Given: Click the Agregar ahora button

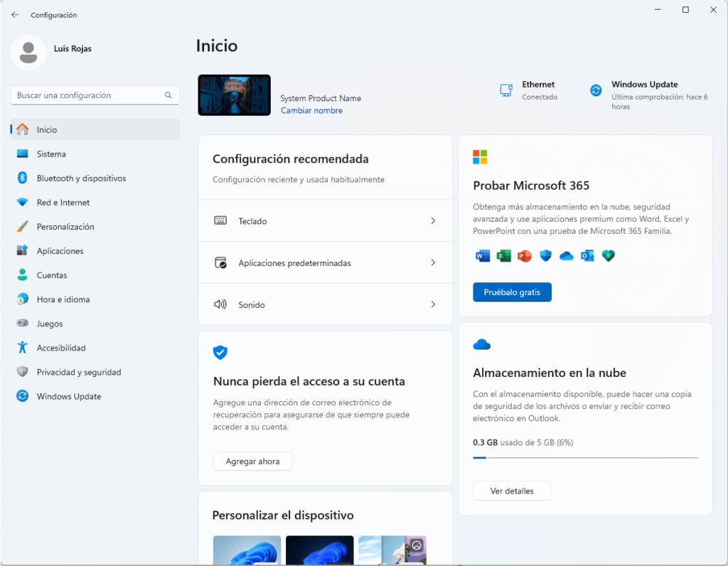Looking at the screenshot, I should (x=252, y=461).
